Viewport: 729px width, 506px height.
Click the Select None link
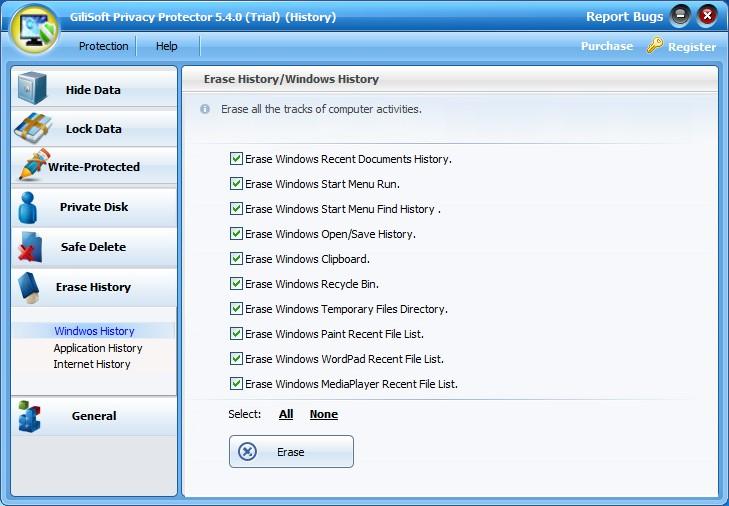[x=324, y=414]
